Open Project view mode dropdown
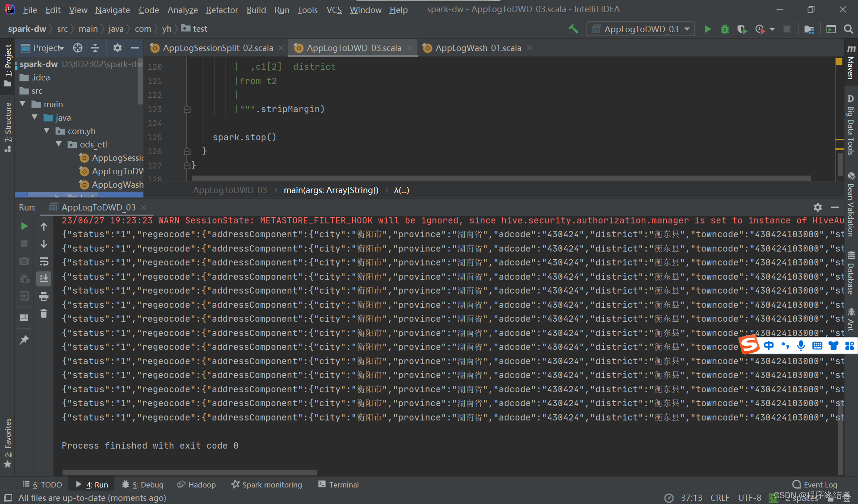858x504 pixels. coord(48,48)
